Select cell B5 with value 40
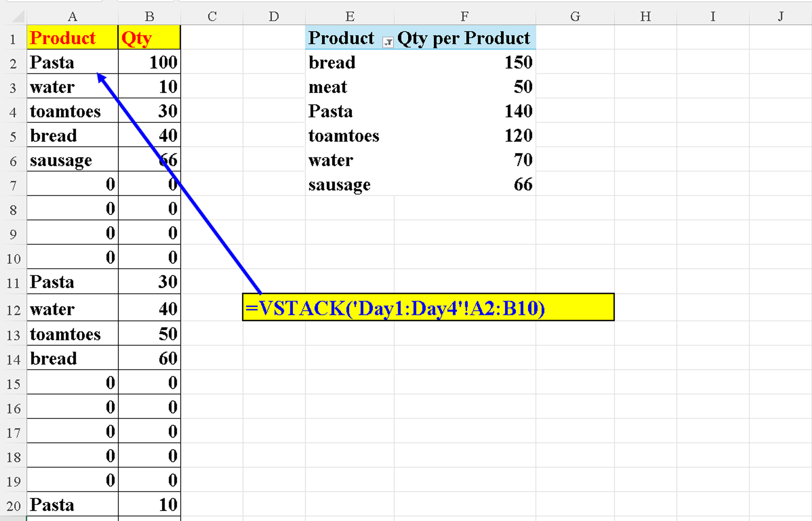The width and height of the screenshot is (812, 521). pos(149,135)
